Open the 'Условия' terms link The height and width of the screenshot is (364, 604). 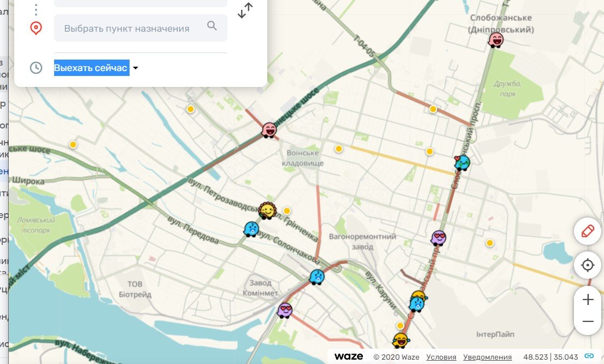(x=441, y=357)
